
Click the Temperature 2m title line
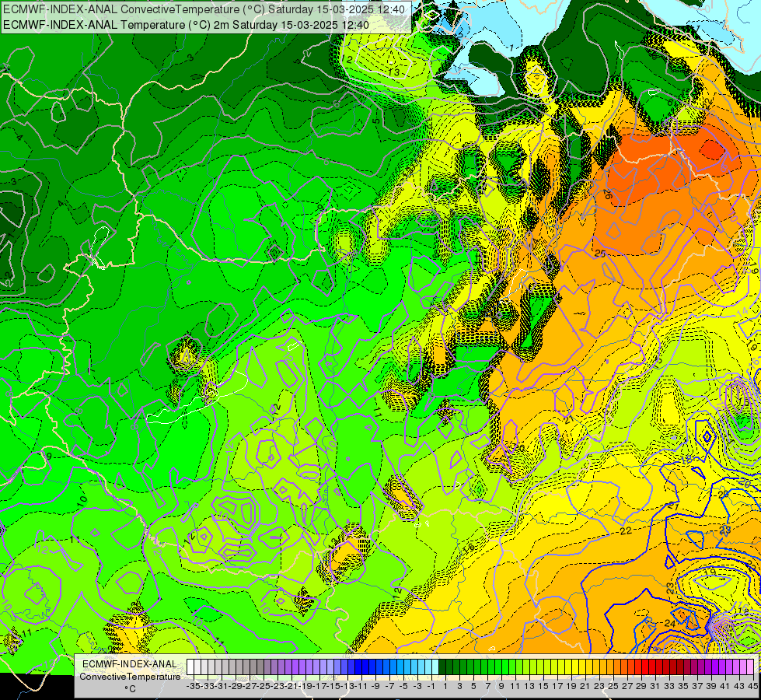click(x=186, y=25)
